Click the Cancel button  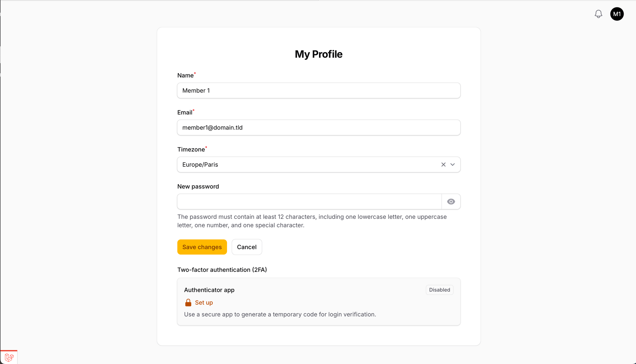coord(247,247)
